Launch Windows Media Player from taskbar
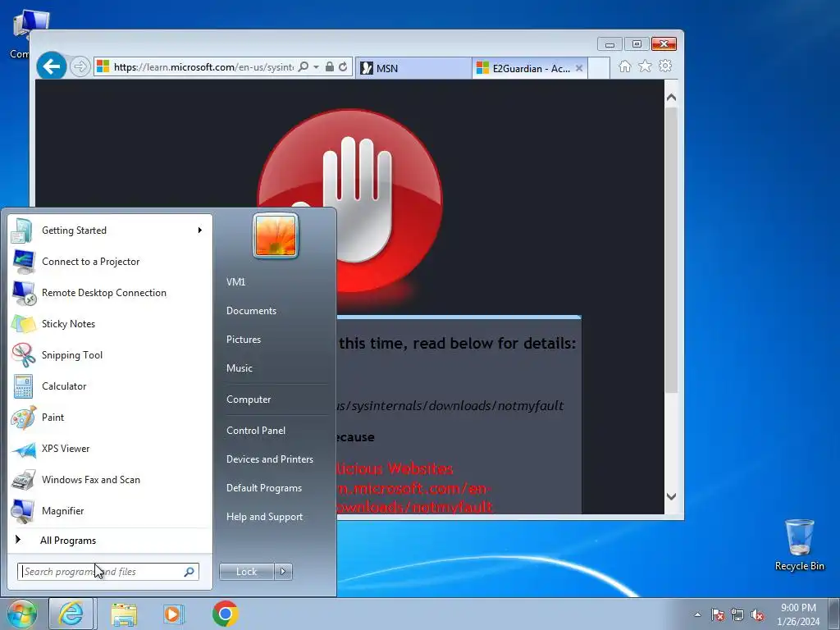The image size is (840, 630). [x=174, y=614]
